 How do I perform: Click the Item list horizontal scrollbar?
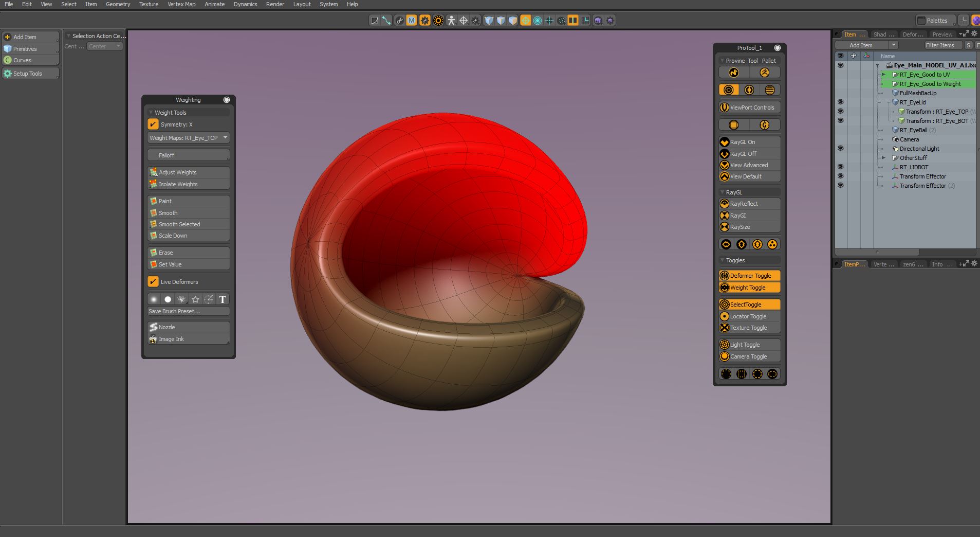877,252
